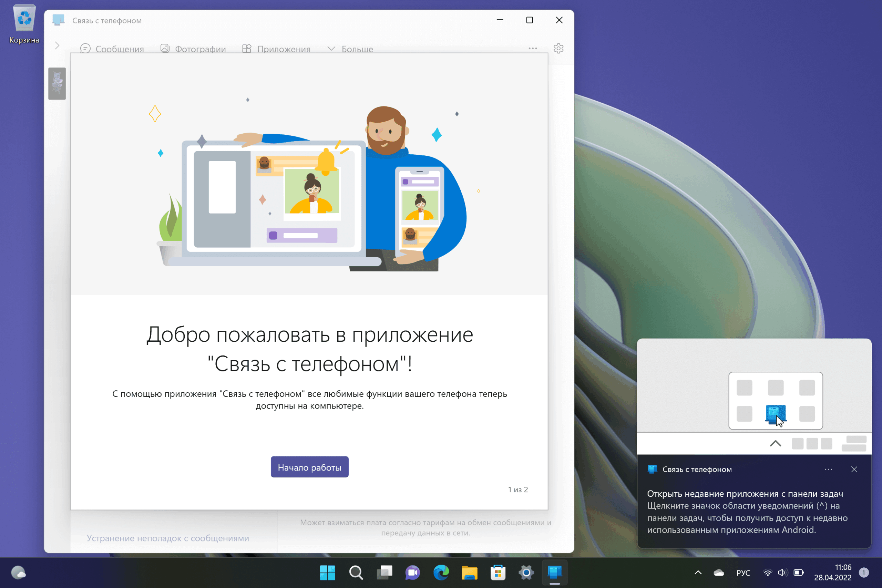The height and width of the screenshot is (588, 882).
Task: Open Task View in taskbar
Action: 384,572
